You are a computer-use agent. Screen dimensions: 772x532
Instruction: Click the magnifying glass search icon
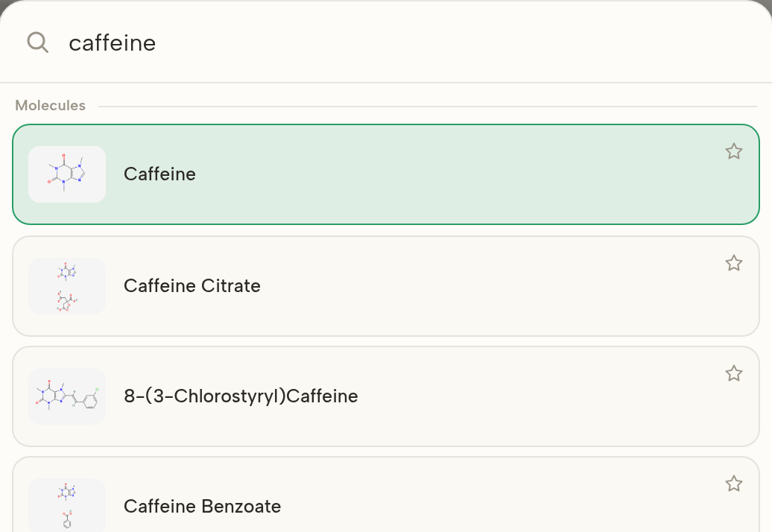tap(37, 42)
